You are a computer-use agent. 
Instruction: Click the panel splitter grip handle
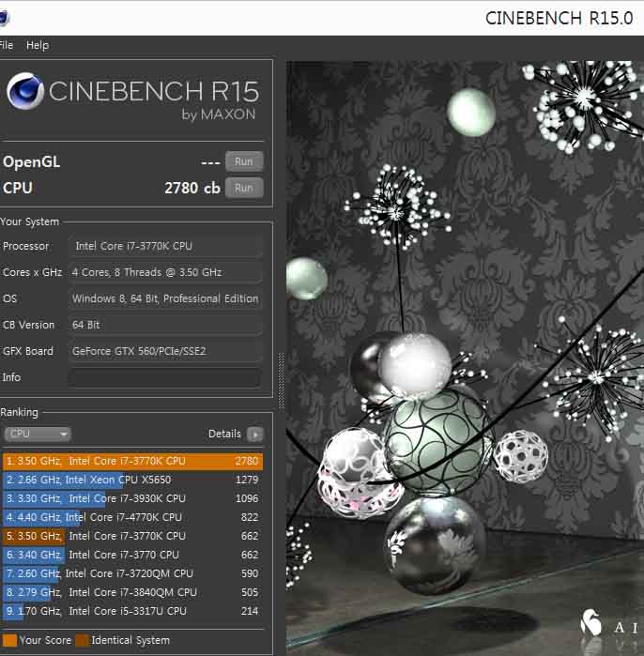[282, 381]
